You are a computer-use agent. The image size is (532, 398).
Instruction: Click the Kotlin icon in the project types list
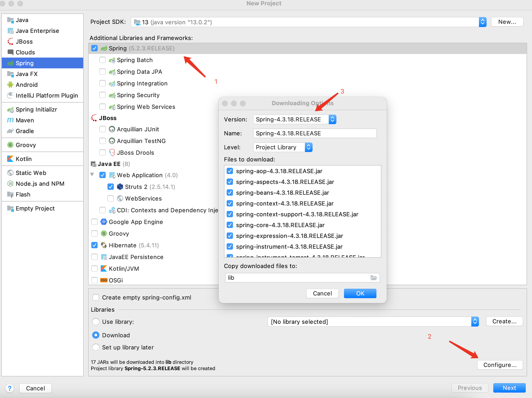[x=10, y=159]
